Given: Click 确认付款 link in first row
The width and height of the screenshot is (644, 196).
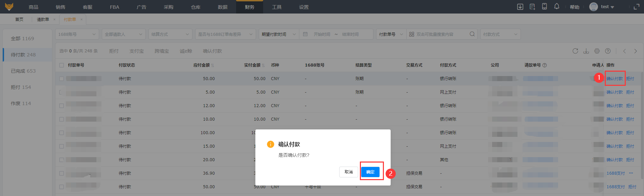Looking at the screenshot, I should coord(615,79).
